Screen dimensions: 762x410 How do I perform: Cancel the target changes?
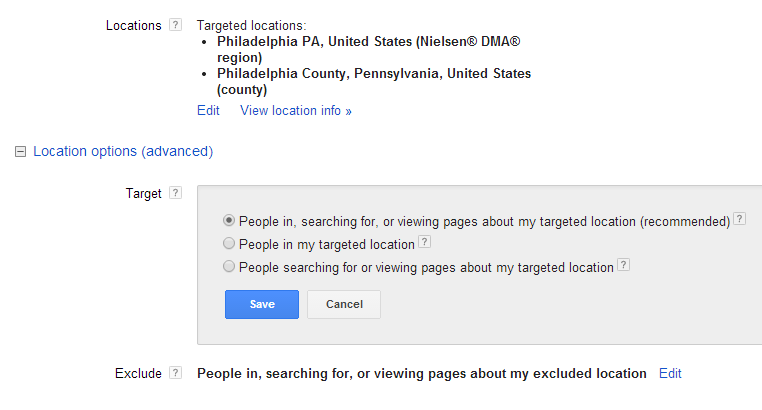(x=343, y=304)
